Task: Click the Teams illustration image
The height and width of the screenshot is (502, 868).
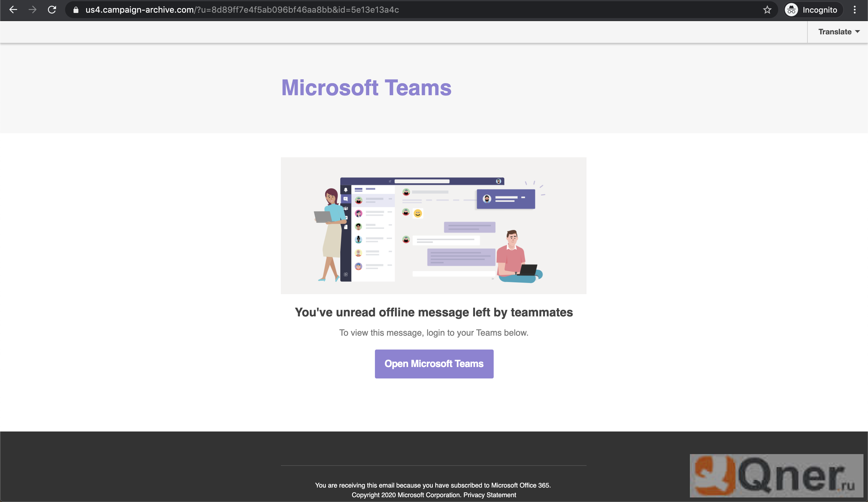Action: [433, 225]
